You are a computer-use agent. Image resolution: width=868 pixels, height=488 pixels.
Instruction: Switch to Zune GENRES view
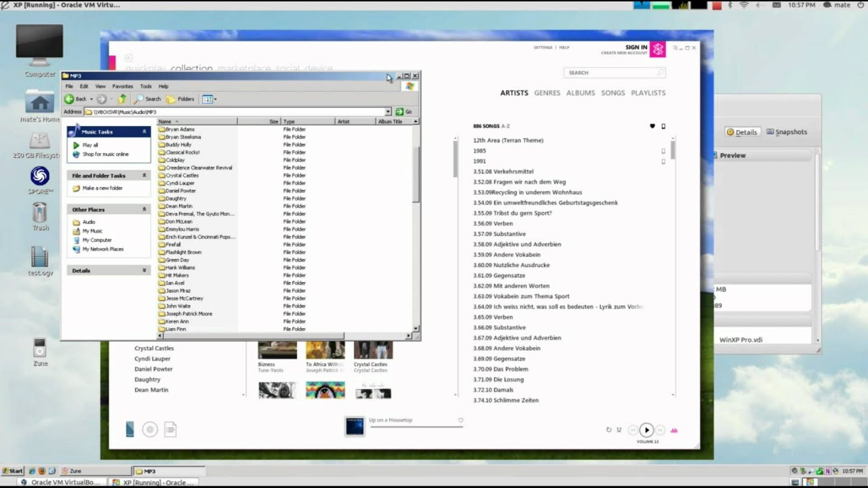(x=547, y=93)
